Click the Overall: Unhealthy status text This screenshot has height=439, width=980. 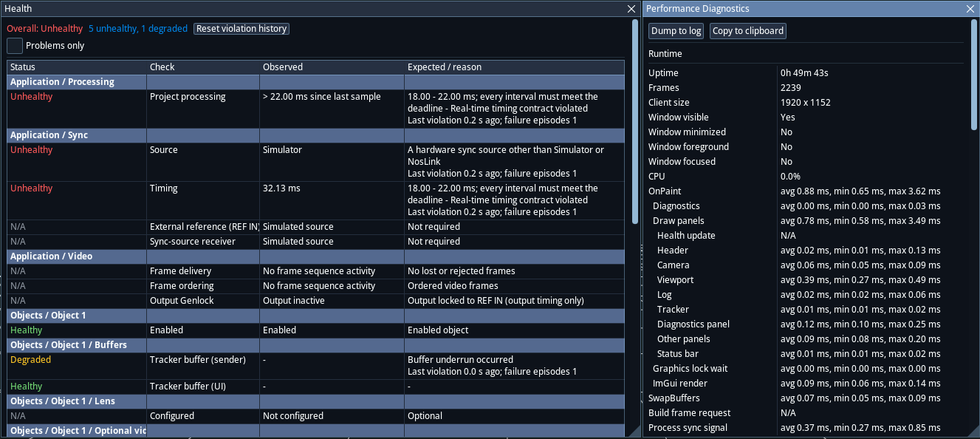[45, 29]
